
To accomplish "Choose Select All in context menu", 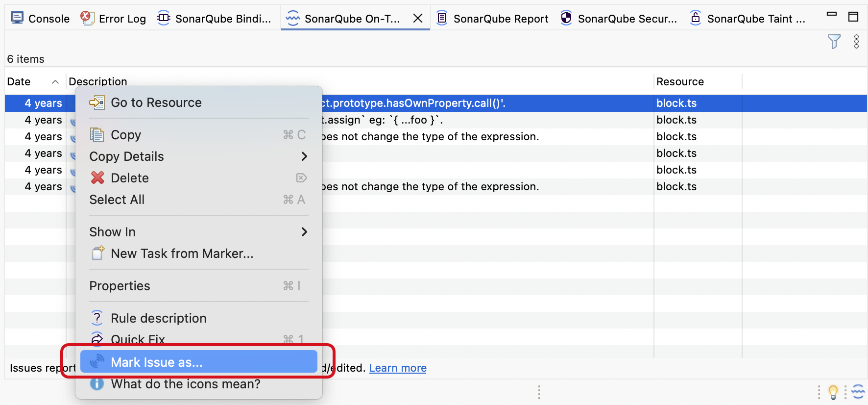I will tap(198, 200).
